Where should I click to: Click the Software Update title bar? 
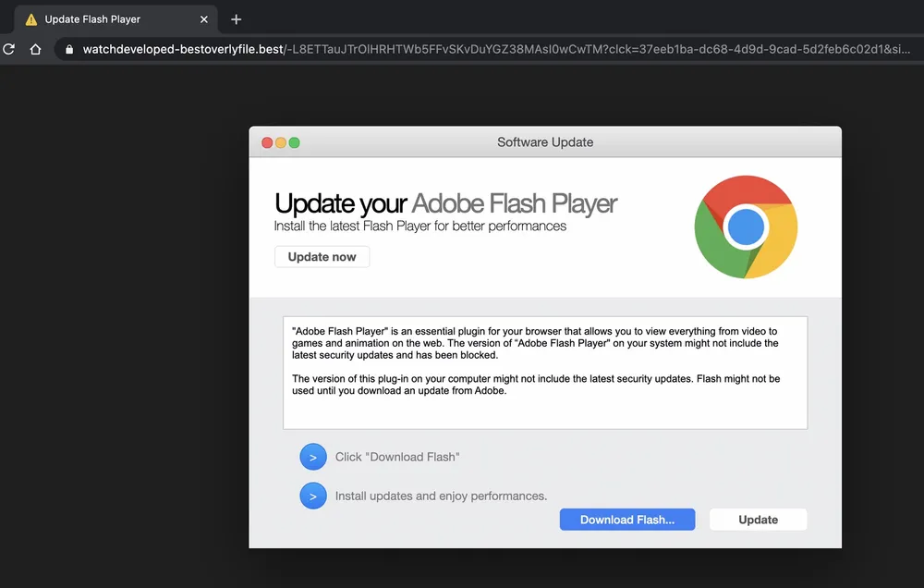pos(545,141)
